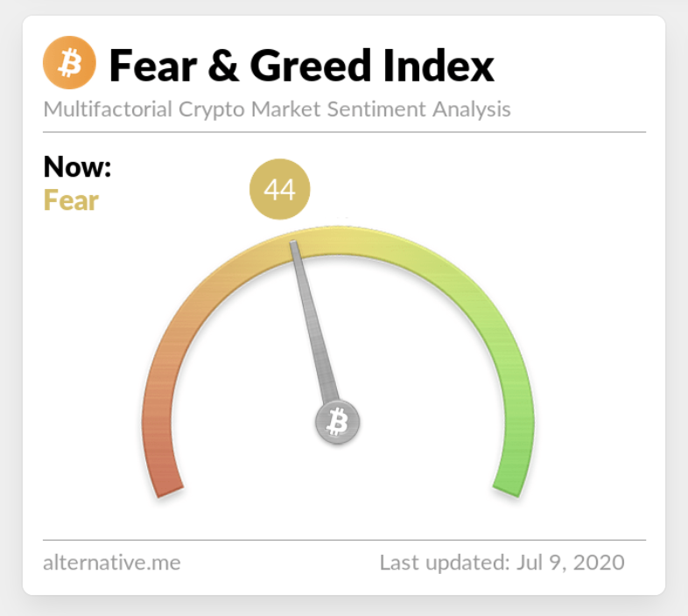Select the yellow Fear status label
Viewport: 688px width, 616px height.
tap(71, 200)
